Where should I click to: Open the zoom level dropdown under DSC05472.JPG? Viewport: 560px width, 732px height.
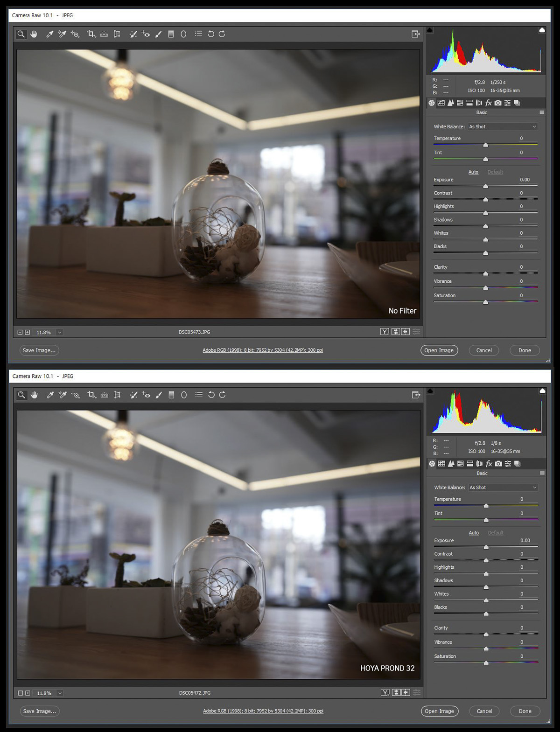60,693
